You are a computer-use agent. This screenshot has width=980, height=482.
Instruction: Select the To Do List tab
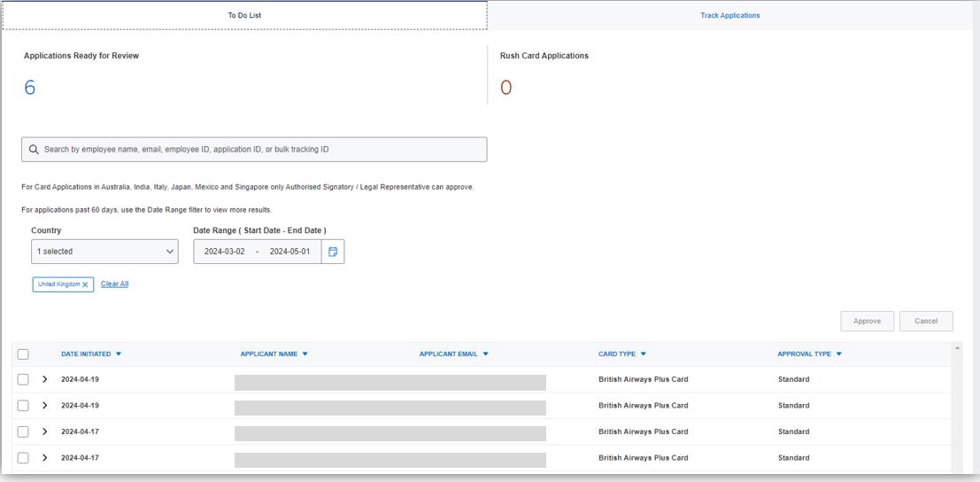(x=244, y=15)
